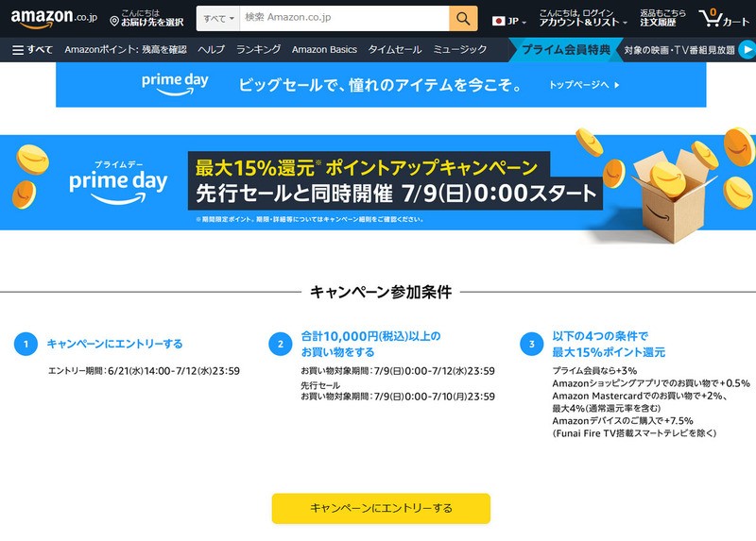Image resolution: width=756 pixels, height=541 pixels.
Task: Open Amazonポイント: 残高を確認
Action: (x=126, y=50)
